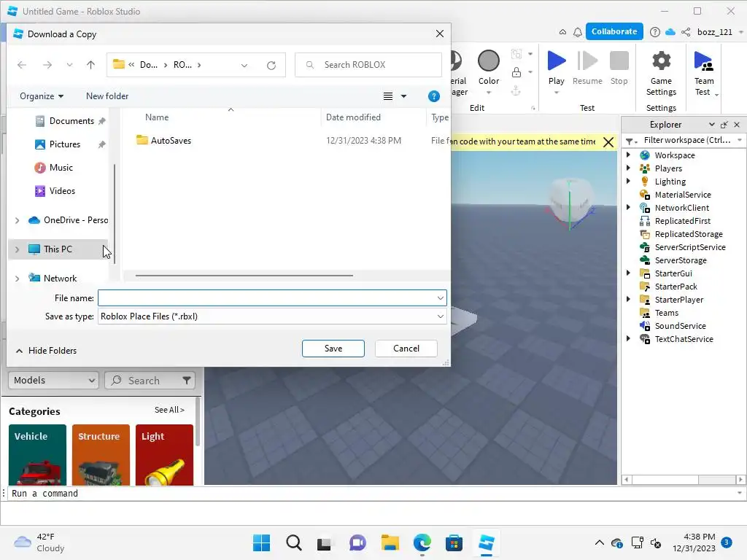Expand the Players tree arrow

pyautogui.click(x=628, y=168)
